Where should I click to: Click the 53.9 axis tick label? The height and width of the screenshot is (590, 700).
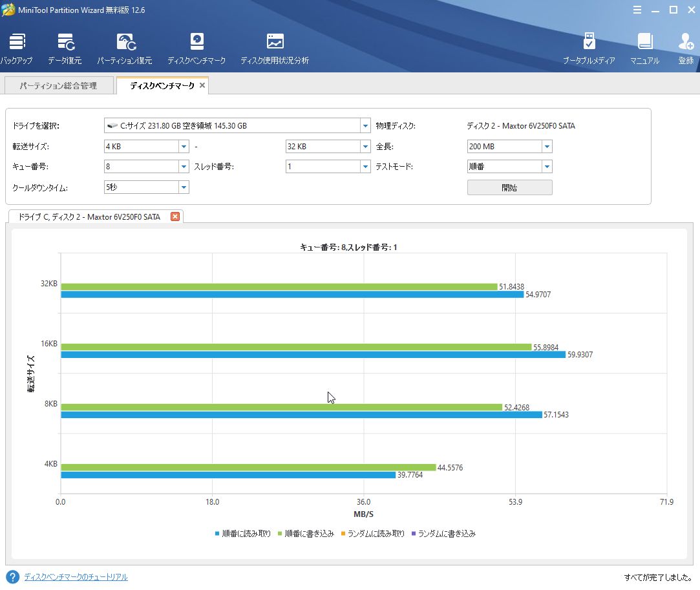[515, 501]
